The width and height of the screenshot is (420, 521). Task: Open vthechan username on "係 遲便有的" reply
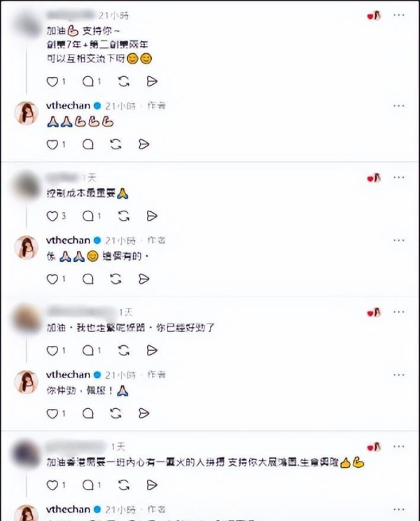[68, 240]
